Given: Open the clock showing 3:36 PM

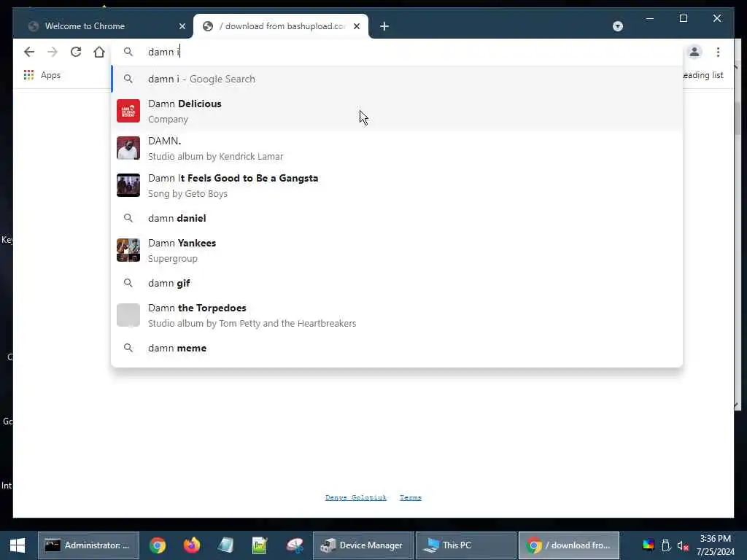Looking at the screenshot, I should pyautogui.click(x=715, y=545).
